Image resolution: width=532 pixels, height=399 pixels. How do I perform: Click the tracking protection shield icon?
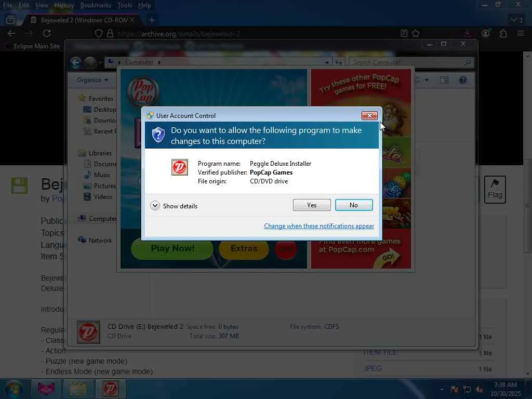click(x=98, y=34)
